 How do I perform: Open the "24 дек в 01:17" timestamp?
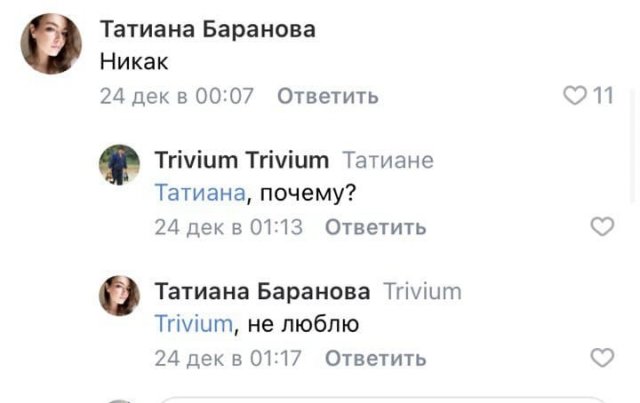(x=229, y=358)
